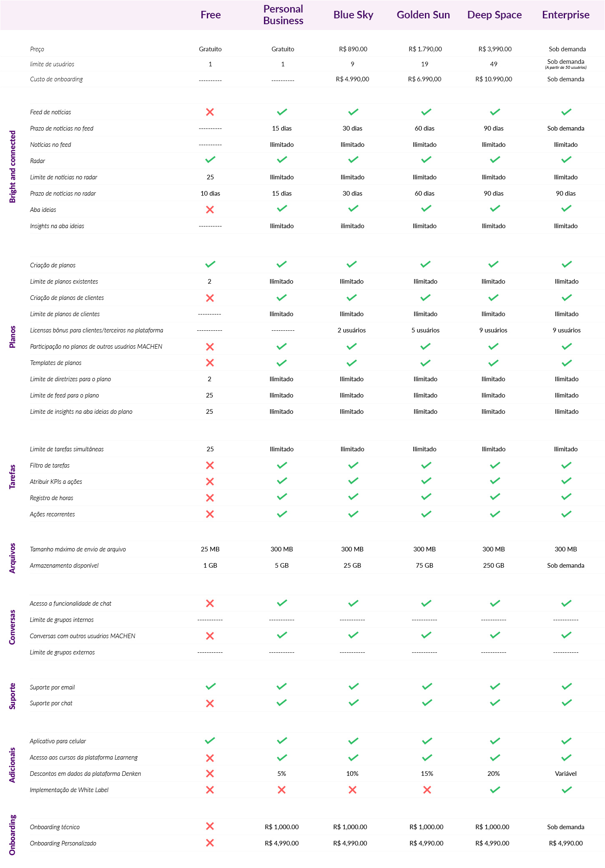Click the red X for Free Feed de notícias

pos(210,112)
